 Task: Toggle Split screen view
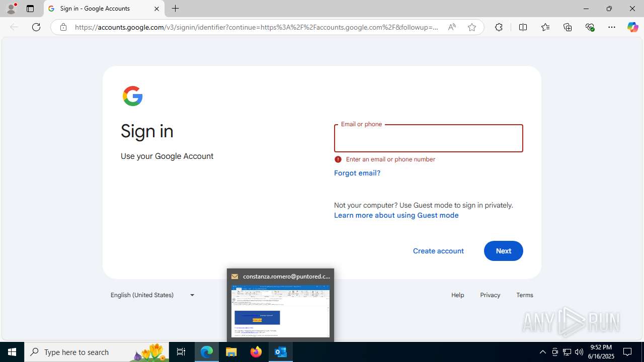click(523, 27)
